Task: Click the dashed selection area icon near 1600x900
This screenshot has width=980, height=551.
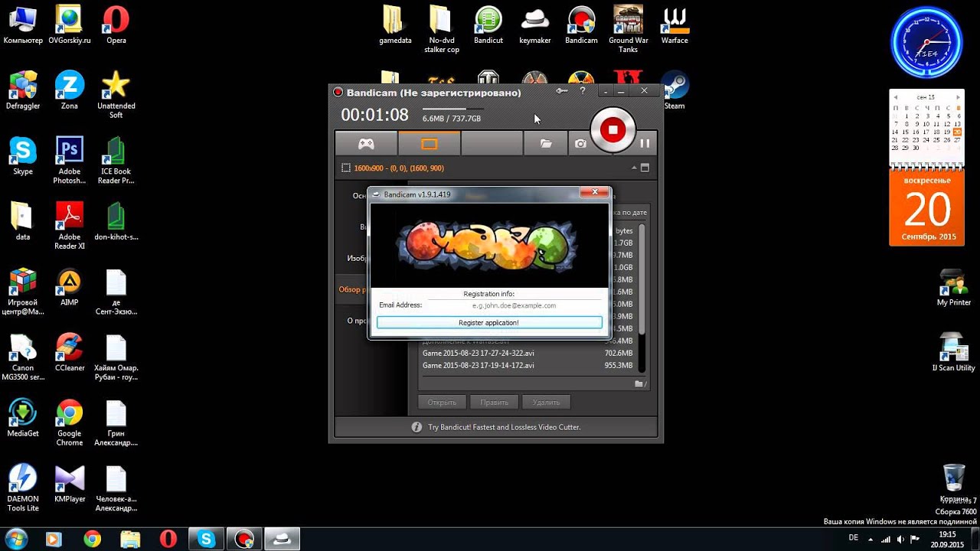Action: coord(346,168)
